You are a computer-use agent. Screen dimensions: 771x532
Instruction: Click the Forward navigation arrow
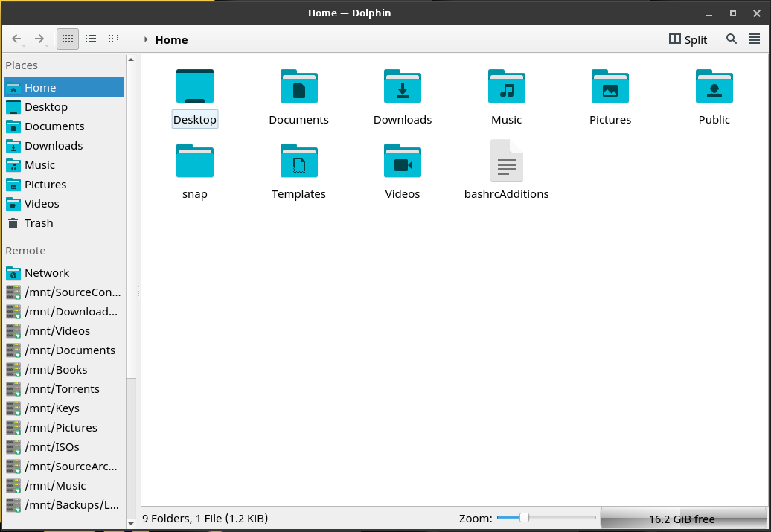[39, 39]
